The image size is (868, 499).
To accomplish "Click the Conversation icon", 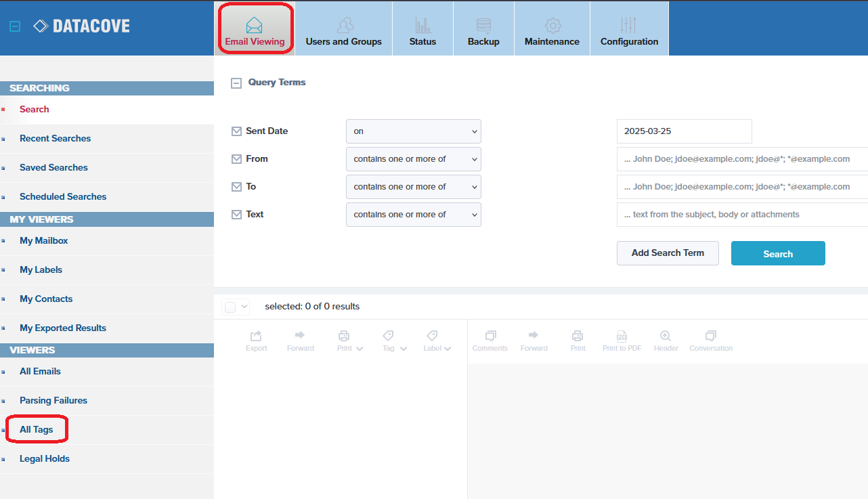I will (710, 336).
